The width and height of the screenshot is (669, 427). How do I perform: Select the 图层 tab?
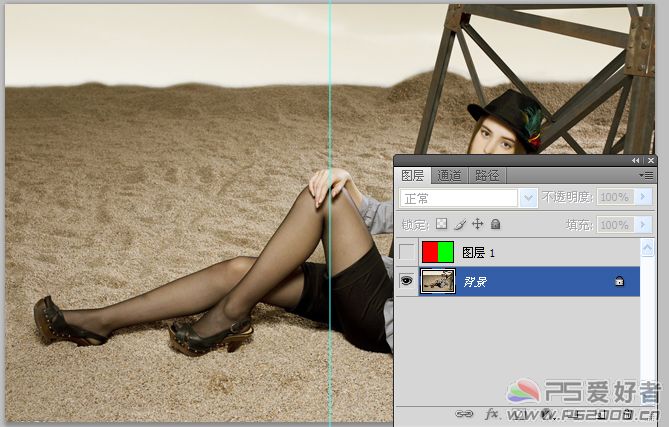pos(413,176)
